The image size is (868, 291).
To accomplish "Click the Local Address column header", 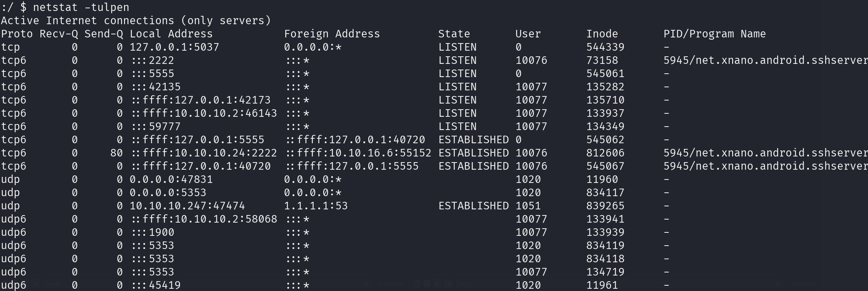I will (171, 34).
